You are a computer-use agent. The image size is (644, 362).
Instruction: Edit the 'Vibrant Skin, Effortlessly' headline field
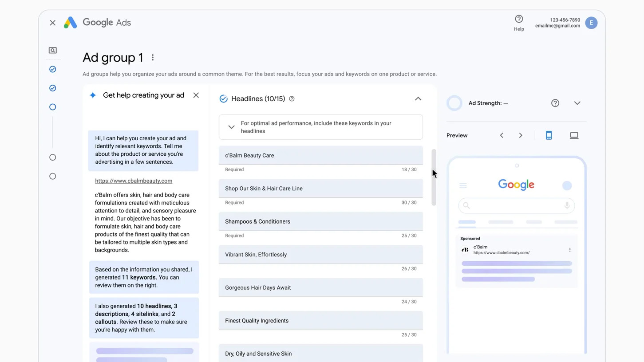coord(320,255)
